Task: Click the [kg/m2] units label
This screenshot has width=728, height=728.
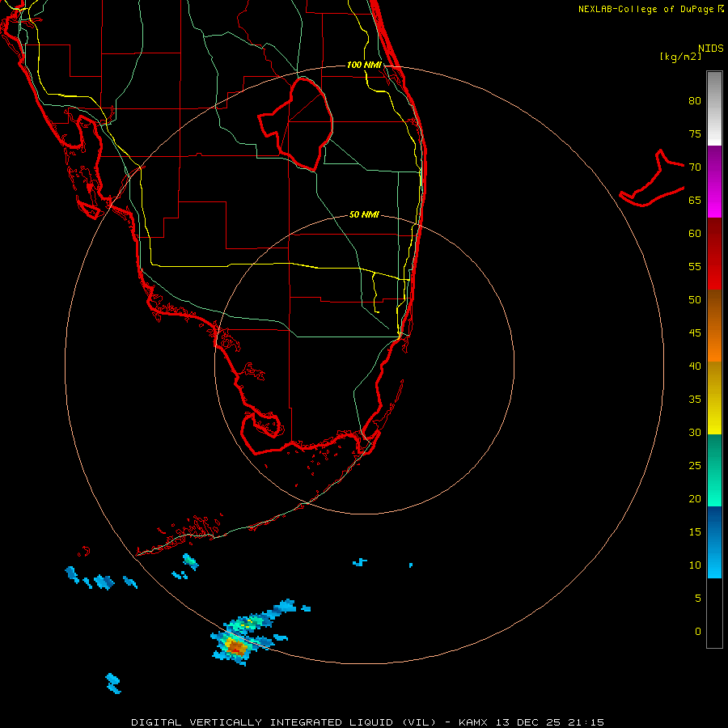Action: [x=680, y=57]
